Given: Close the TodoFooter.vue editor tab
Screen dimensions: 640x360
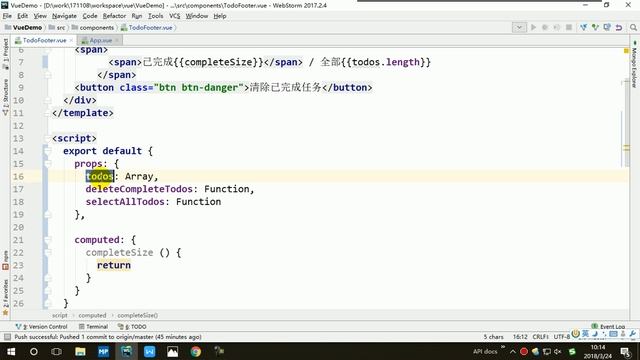Looking at the screenshot, I should click(x=71, y=40).
